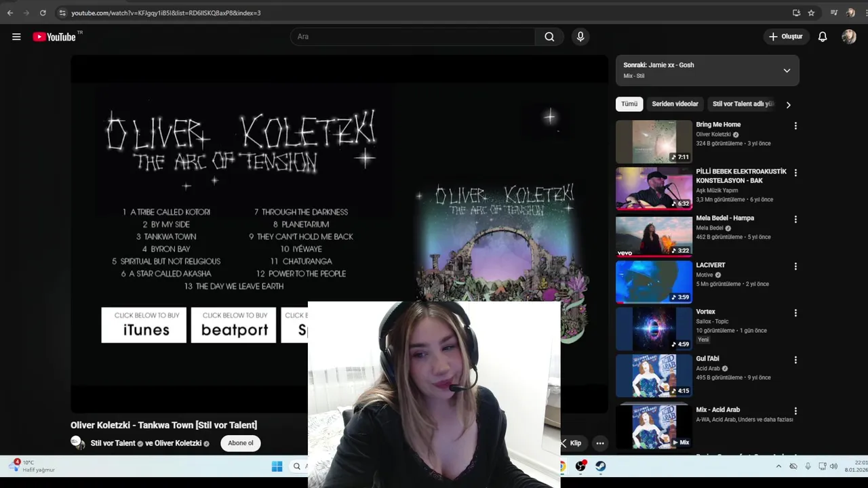
Task: Open more options for Bring Me Home
Action: point(795,125)
